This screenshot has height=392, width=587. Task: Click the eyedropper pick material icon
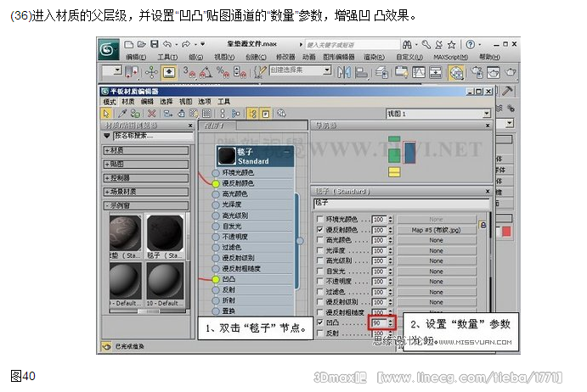coord(121,112)
